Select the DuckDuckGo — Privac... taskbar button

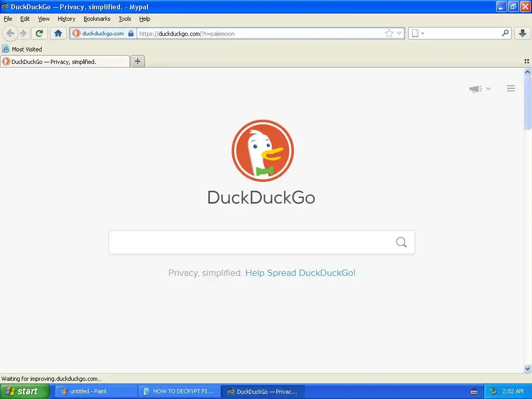(x=262, y=391)
